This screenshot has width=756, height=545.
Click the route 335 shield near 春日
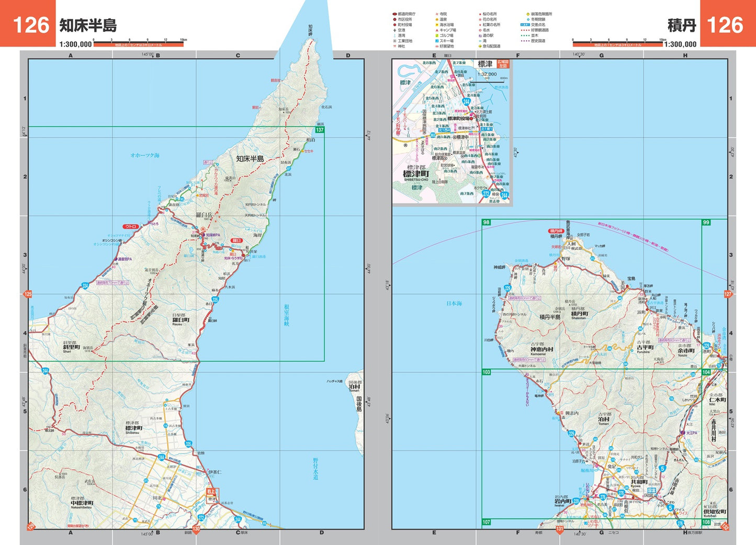tap(215, 300)
